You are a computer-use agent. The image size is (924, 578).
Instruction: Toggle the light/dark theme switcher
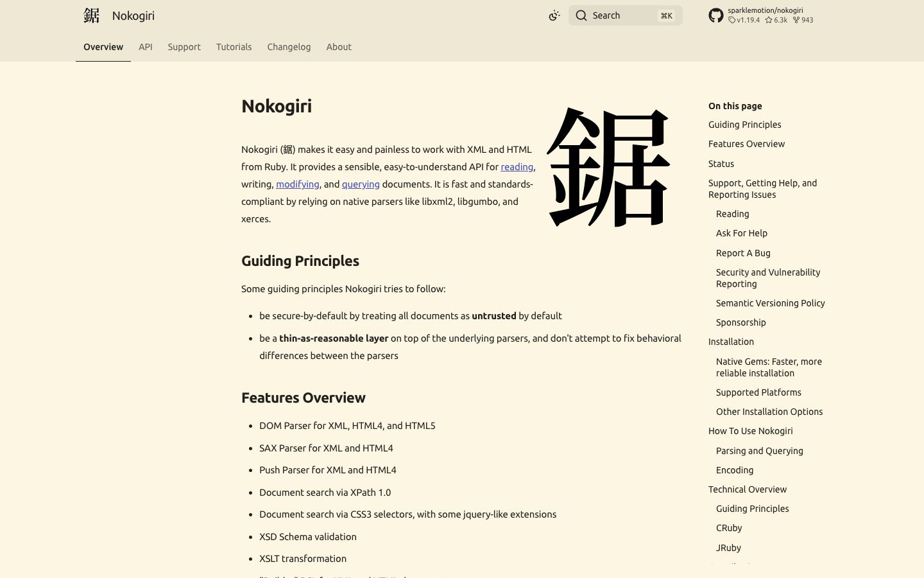coord(554,15)
